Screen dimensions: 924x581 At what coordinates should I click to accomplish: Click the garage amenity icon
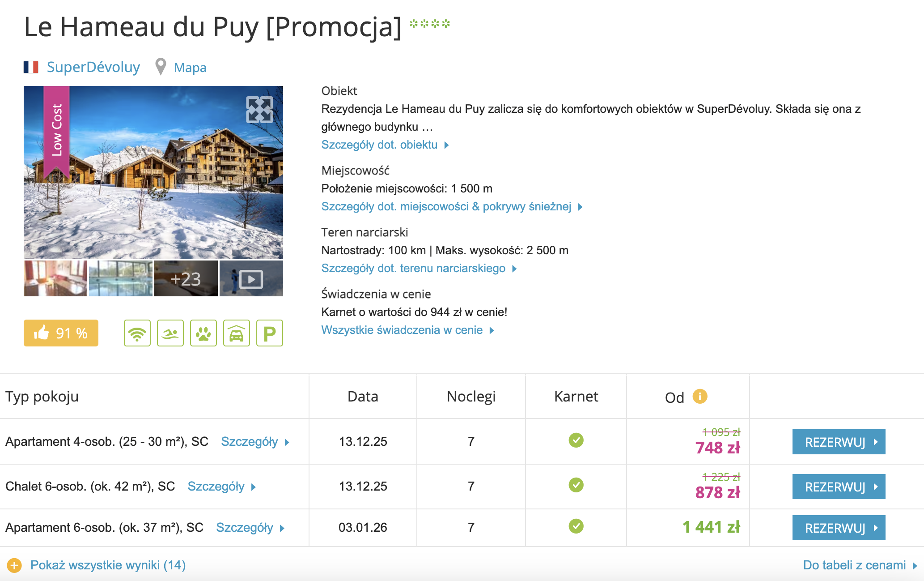tap(237, 333)
